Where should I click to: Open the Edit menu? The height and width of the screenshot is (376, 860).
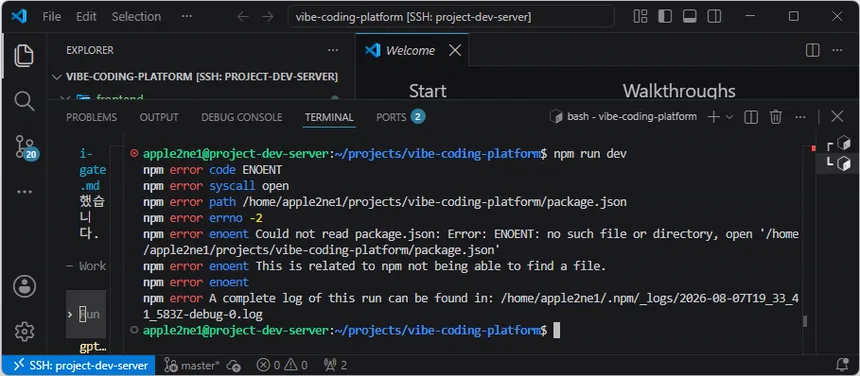pos(86,16)
